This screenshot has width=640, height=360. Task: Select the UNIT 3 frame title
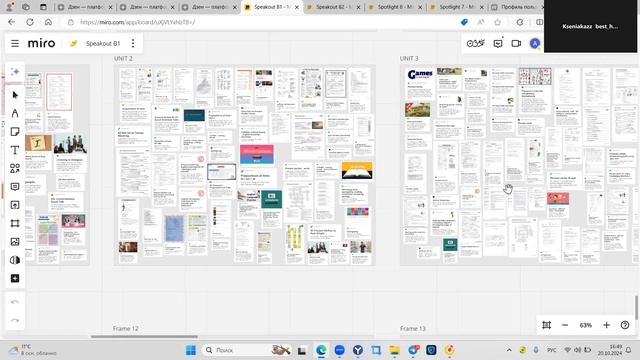(409, 58)
